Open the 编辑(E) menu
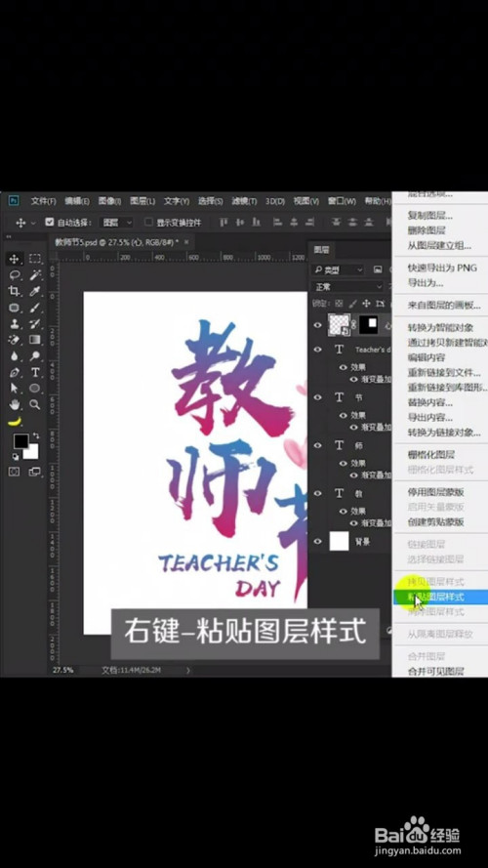Screen dimensions: 488x868 pos(77,201)
